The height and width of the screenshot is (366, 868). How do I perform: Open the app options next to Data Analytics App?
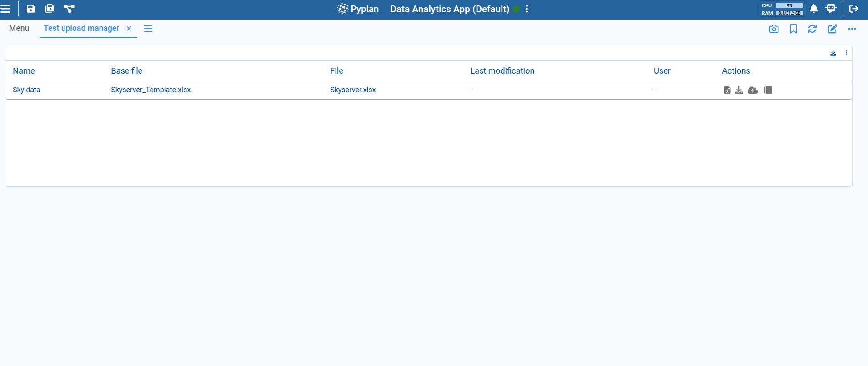coord(527,9)
